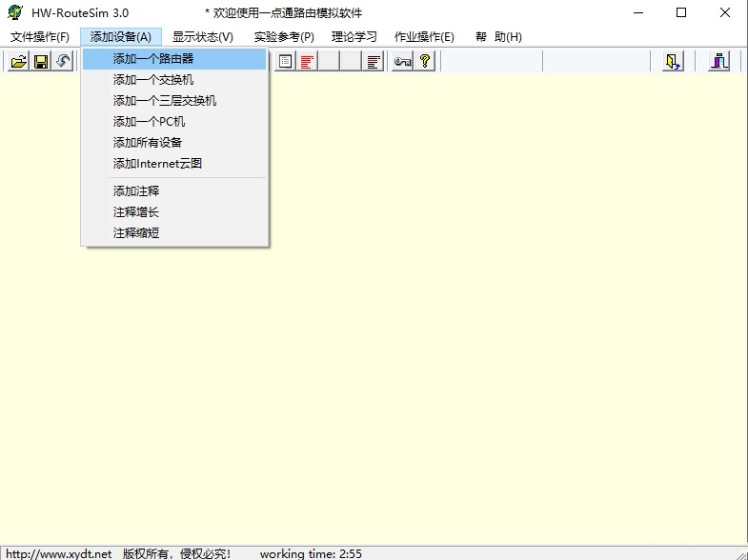This screenshot has width=748, height=560.
Task: Open the 帮 助(H) menu
Action: click(x=498, y=37)
